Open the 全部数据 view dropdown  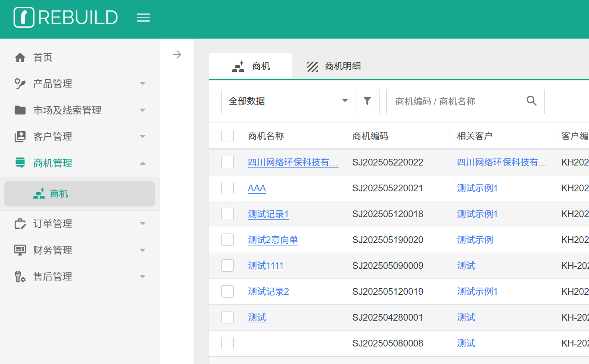288,101
